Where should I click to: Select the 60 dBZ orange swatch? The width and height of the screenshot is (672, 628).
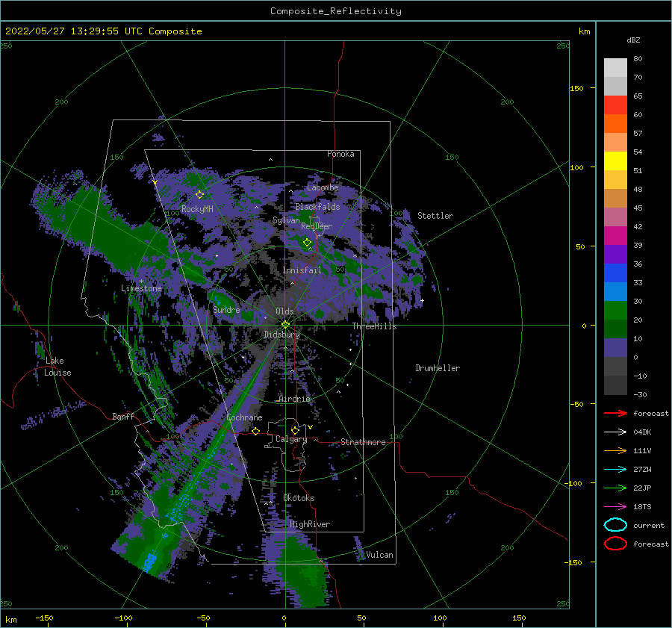pyautogui.click(x=615, y=124)
